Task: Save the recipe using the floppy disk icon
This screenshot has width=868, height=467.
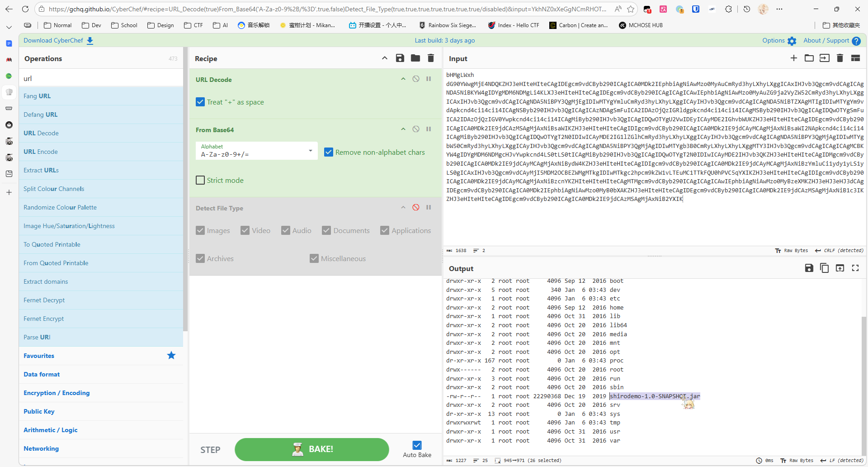Action: (x=400, y=58)
